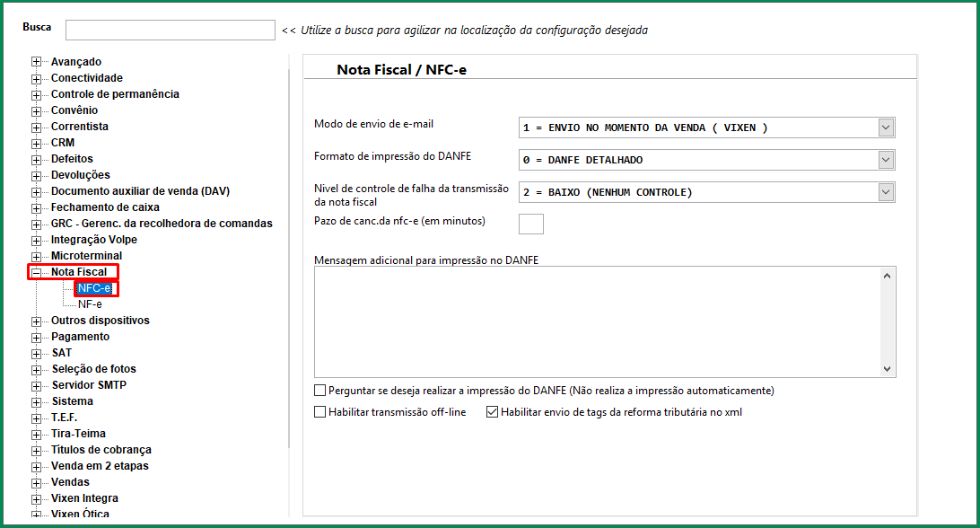The height and width of the screenshot is (528, 980).
Task: Expand the T.E.F. tree node
Action: pyautogui.click(x=36, y=418)
